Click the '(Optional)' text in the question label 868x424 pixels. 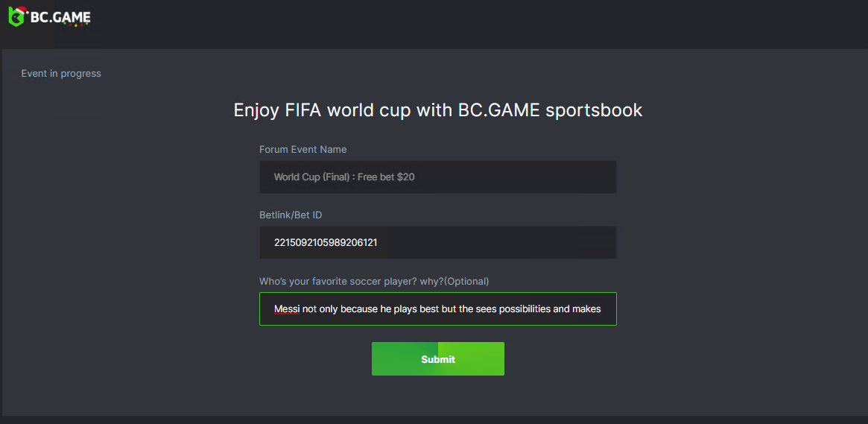pos(466,281)
